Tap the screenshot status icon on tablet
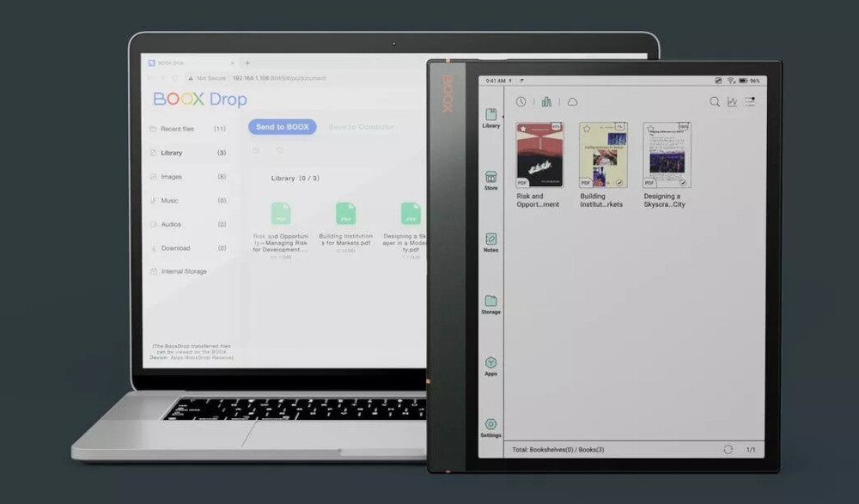 coord(718,81)
